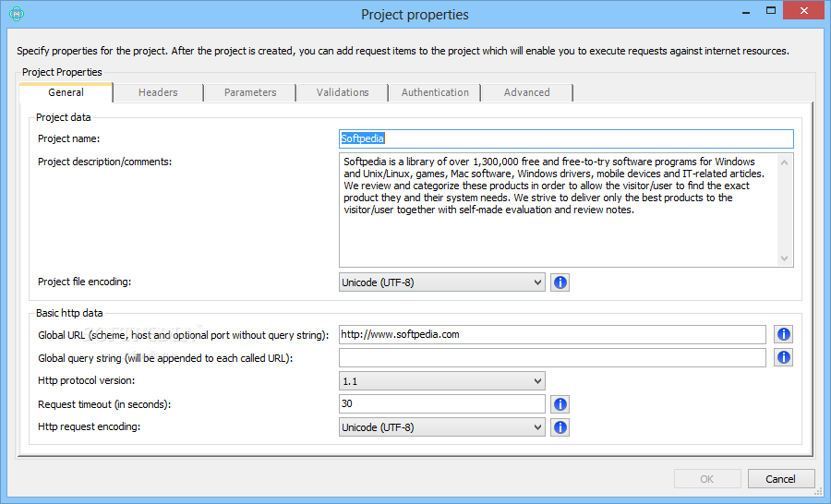Show info about Global URL field
Viewport: 831px width, 504px height.
pos(783,334)
